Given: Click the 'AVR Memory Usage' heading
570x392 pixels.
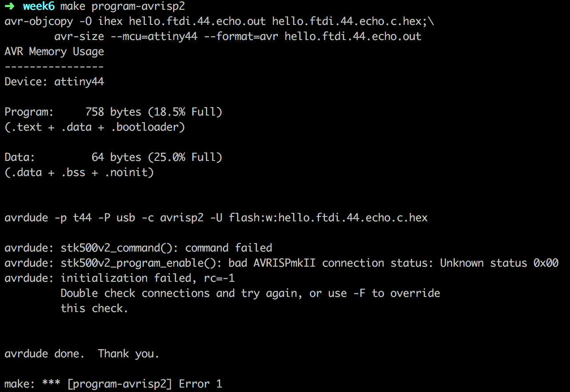Looking at the screenshot, I should [54, 52].
